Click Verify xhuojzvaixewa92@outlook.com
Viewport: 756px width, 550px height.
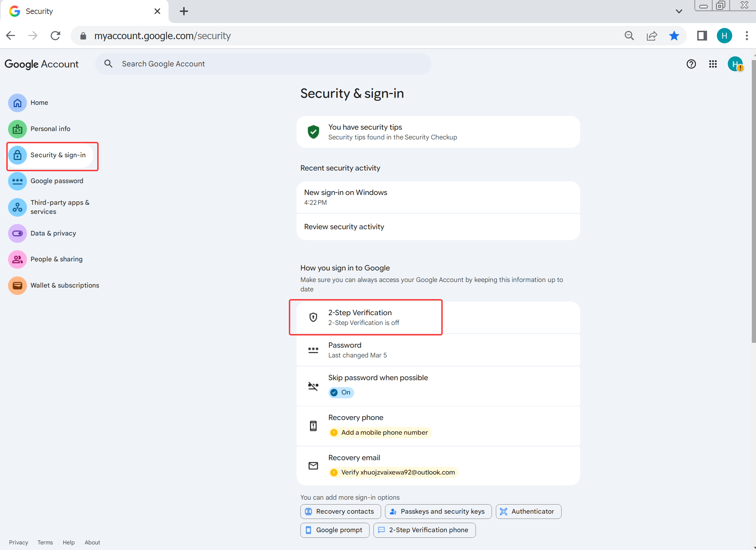pos(393,472)
